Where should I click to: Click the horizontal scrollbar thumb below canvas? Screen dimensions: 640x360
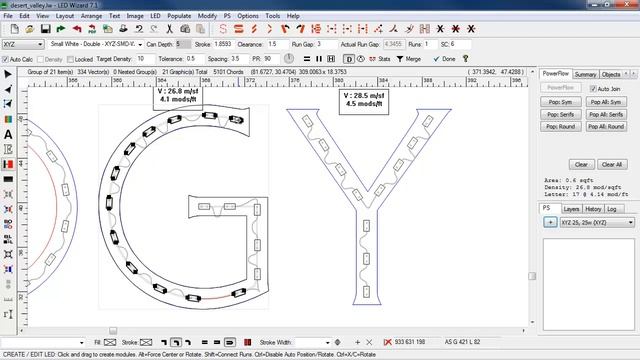pyautogui.click(x=113, y=331)
